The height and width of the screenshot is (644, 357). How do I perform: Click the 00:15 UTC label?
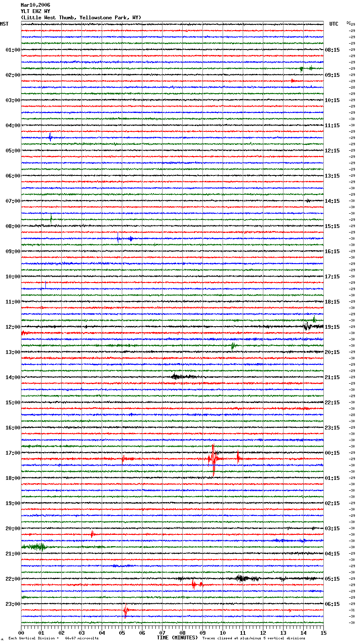pyautogui.click(x=332, y=453)
